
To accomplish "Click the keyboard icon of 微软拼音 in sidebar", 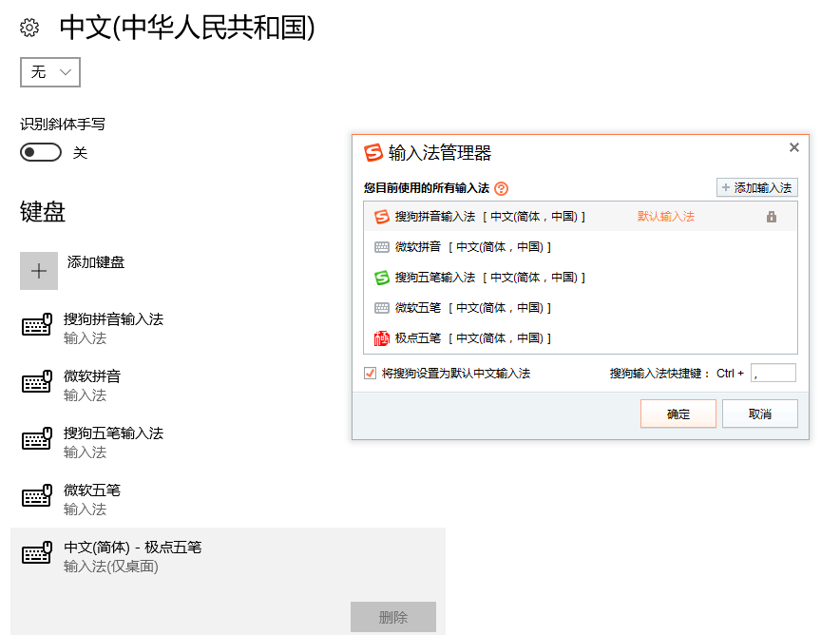I will click(36, 383).
